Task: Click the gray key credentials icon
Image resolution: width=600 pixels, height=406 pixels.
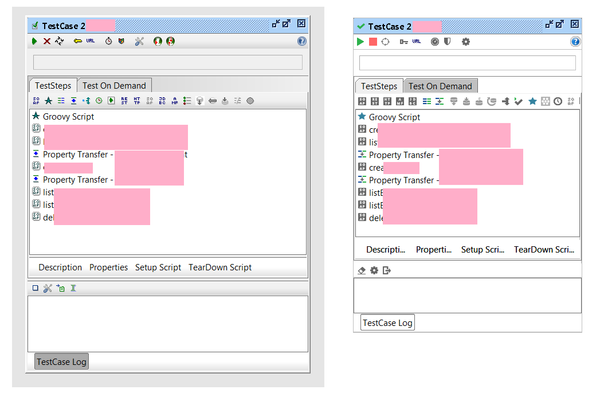Action: tap(404, 42)
